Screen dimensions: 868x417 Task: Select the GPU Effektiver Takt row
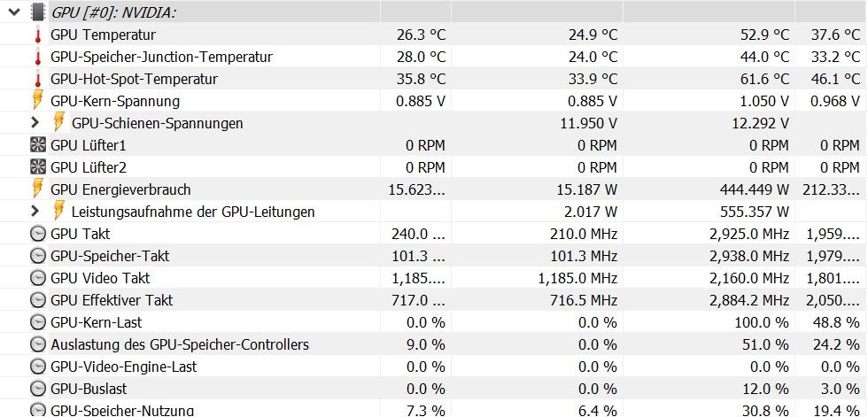[x=434, y=300]
